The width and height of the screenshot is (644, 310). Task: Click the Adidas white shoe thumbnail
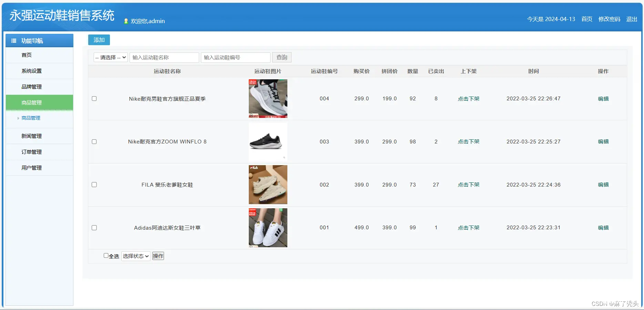point(268,228)
